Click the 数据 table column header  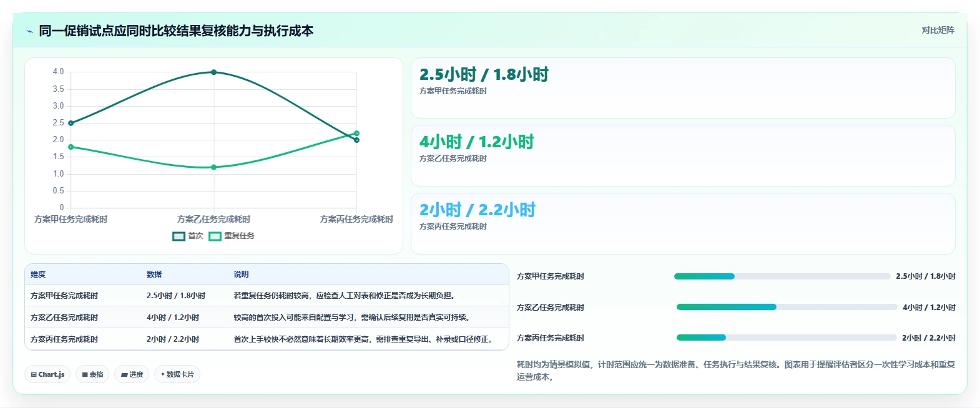tap(154, 274)
